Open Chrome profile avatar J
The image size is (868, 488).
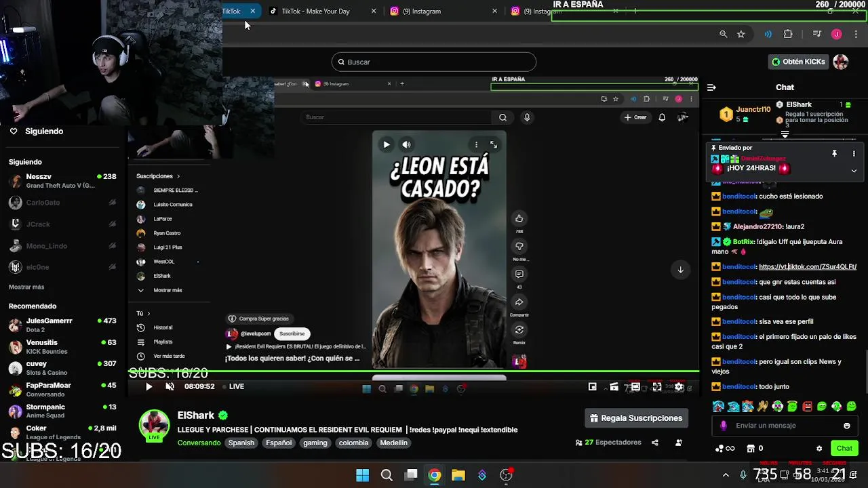coord(836,34)
